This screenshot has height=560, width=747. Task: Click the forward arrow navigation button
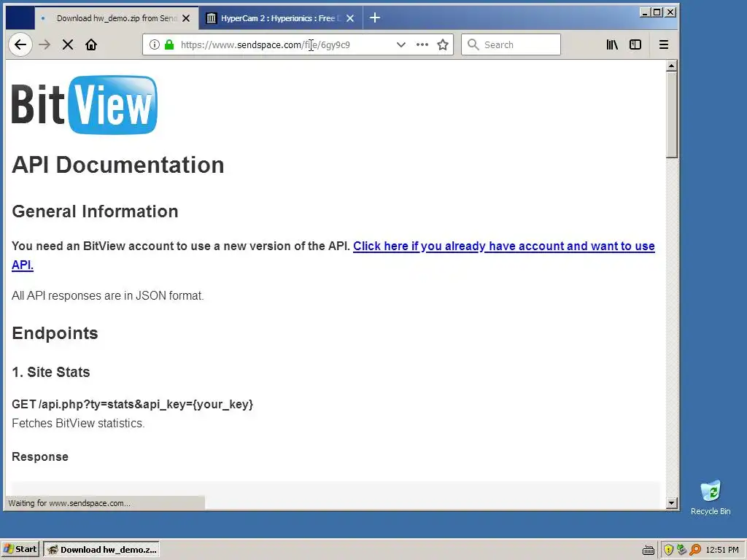coord(44,44)
